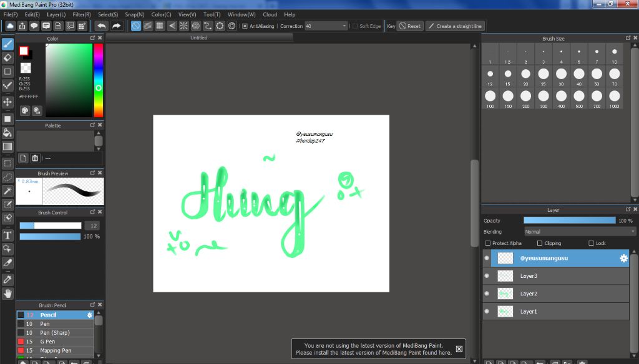Float the Color panel
Screen dimensions: 639x364
[x=92, y=38]
